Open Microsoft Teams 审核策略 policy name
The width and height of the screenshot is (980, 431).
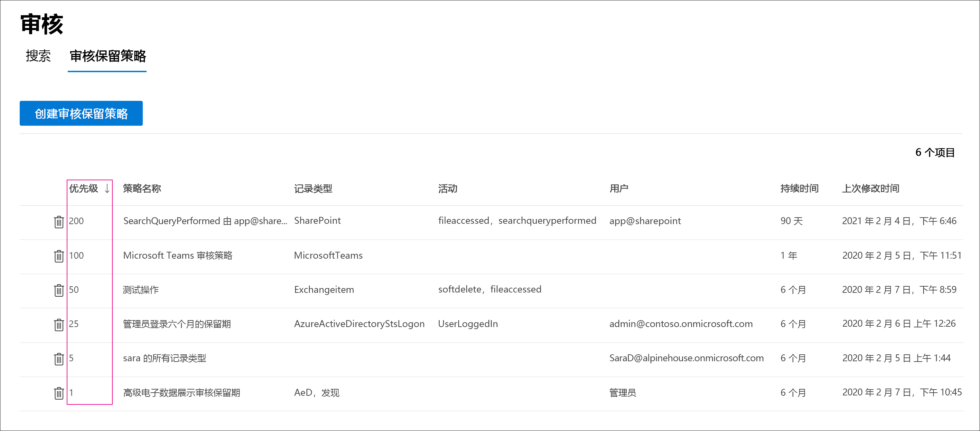pos(178,256)
